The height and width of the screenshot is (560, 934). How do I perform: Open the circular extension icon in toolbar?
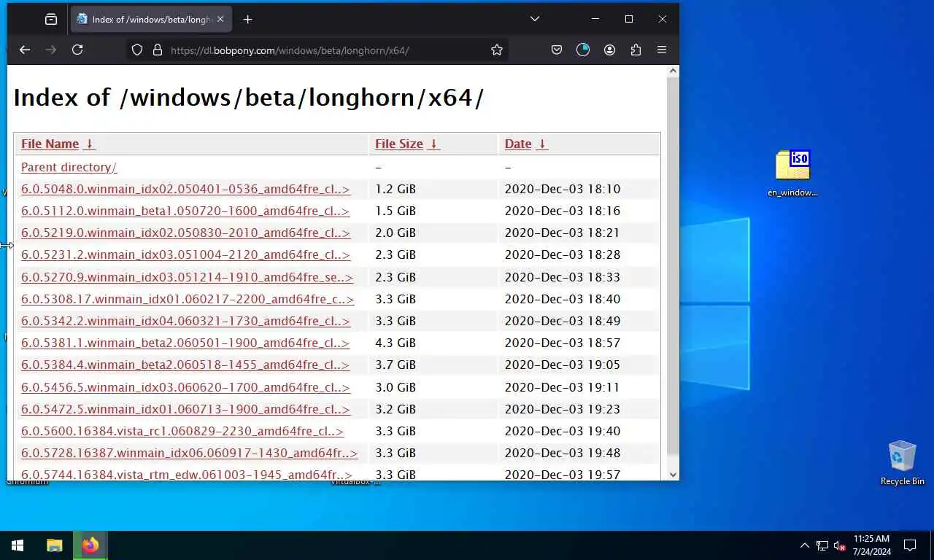583,50
